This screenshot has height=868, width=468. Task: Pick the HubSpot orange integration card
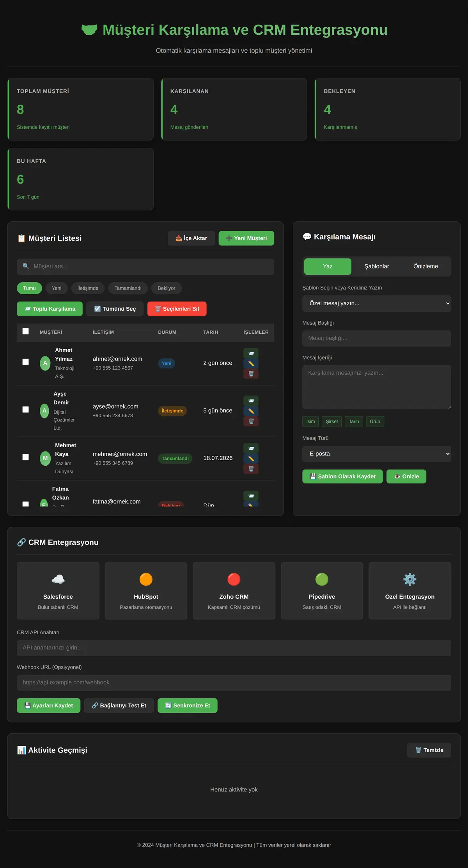[x=146, y=591]
